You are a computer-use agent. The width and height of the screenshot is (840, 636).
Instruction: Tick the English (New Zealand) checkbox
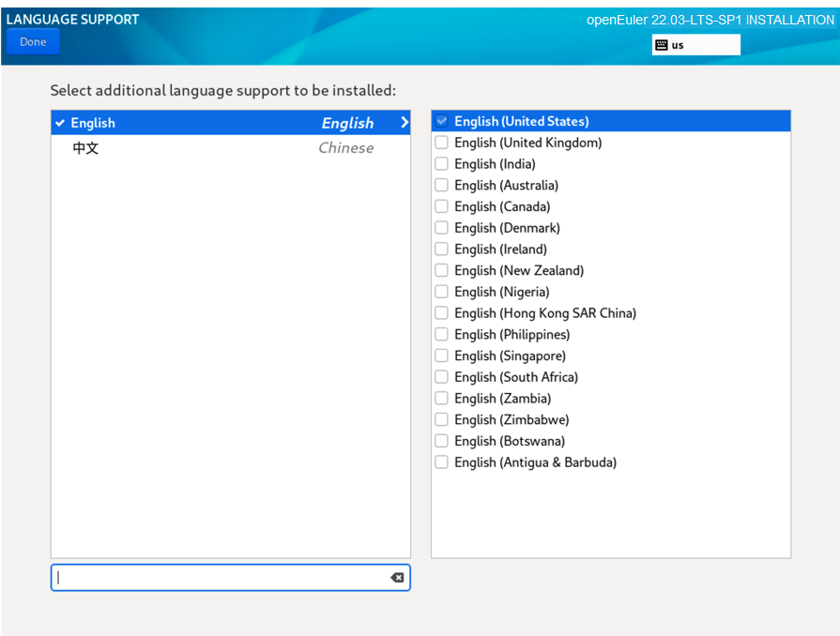click(x=441, y=270)
